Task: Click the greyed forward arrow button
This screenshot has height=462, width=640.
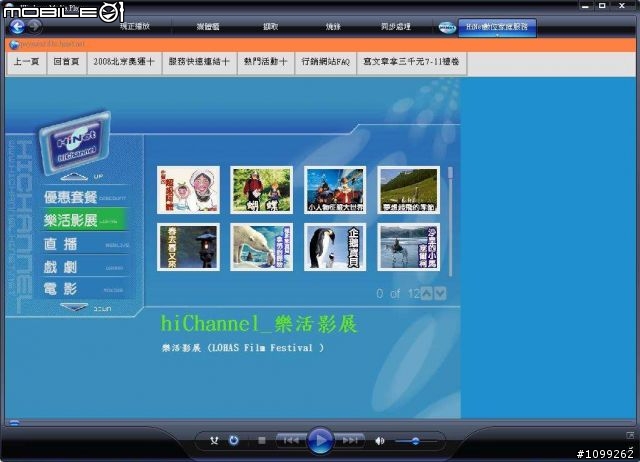Action: pos(34,27)
